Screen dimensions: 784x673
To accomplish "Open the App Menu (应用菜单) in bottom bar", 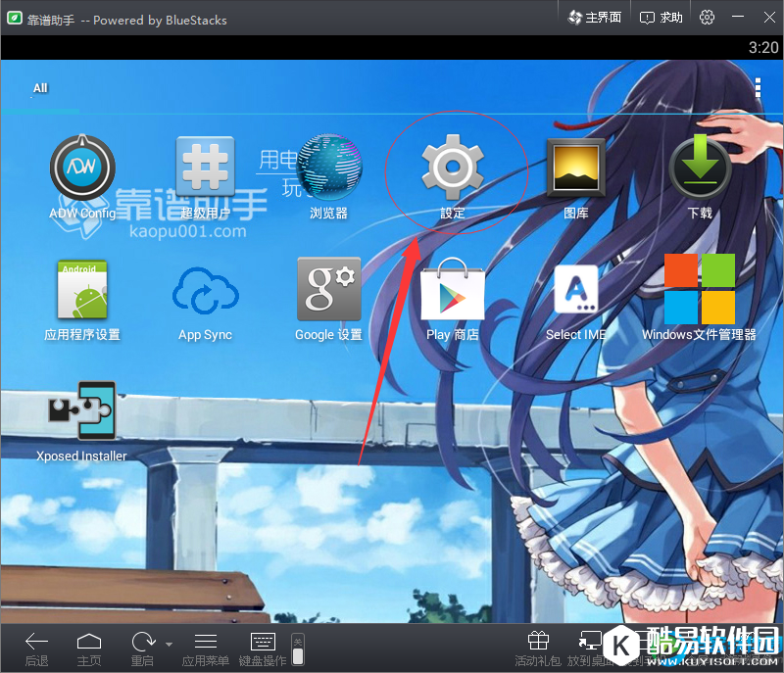I will tap(206, 649).
